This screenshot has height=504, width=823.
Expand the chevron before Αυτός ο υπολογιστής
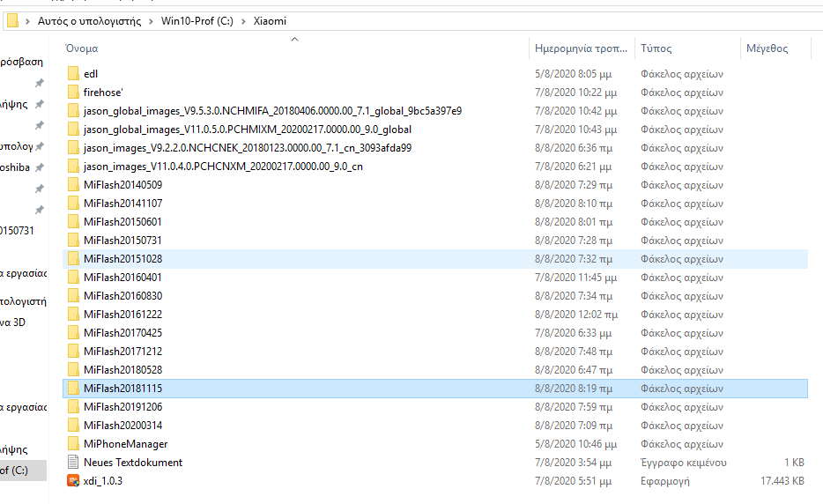[x=27, y=21]
